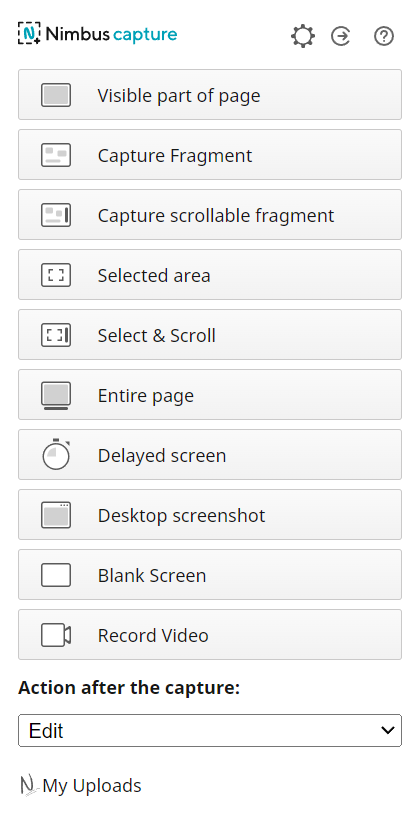Click the Entire page monitor icon
The height and width of the screenshot is (828, 420).
click(56, 396)
